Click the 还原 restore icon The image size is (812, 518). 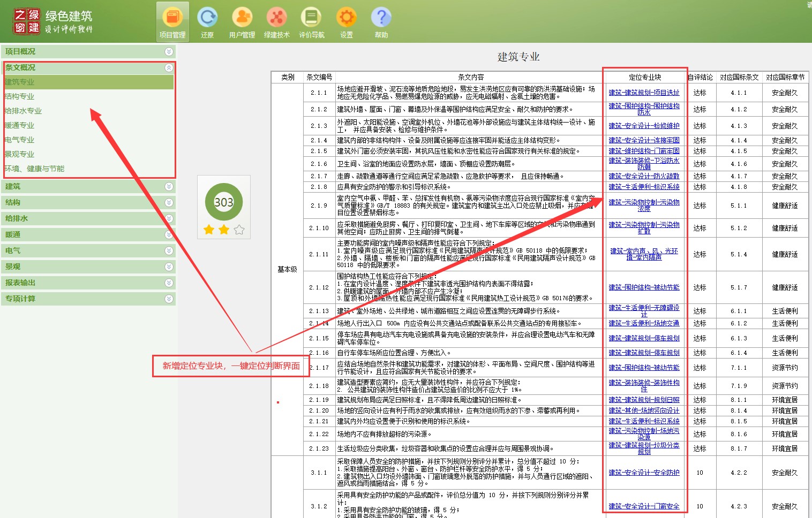click(x=207, y=22)
